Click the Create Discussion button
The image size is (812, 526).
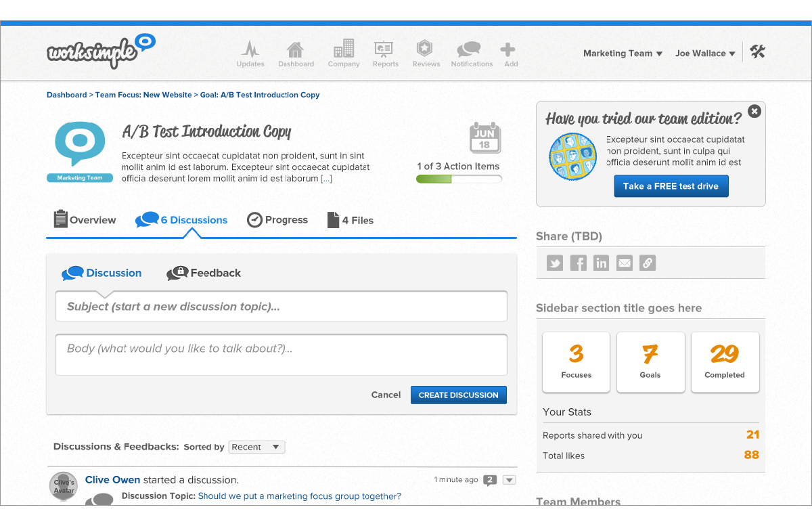click(458, 395)
